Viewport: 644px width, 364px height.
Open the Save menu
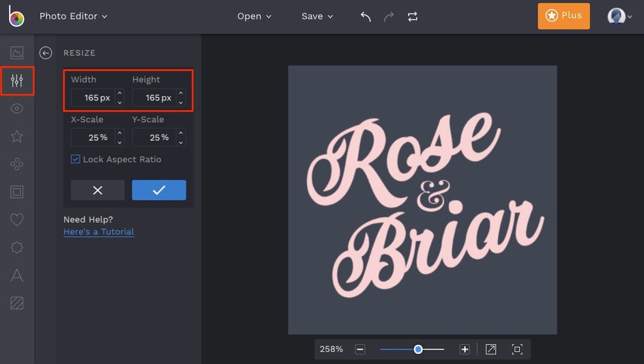[x=317, y=16]
